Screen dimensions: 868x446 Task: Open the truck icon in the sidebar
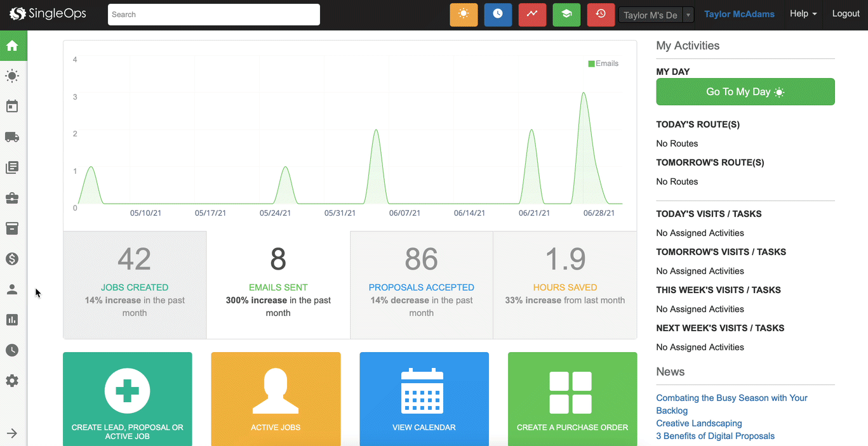click(x=12, y=137)
